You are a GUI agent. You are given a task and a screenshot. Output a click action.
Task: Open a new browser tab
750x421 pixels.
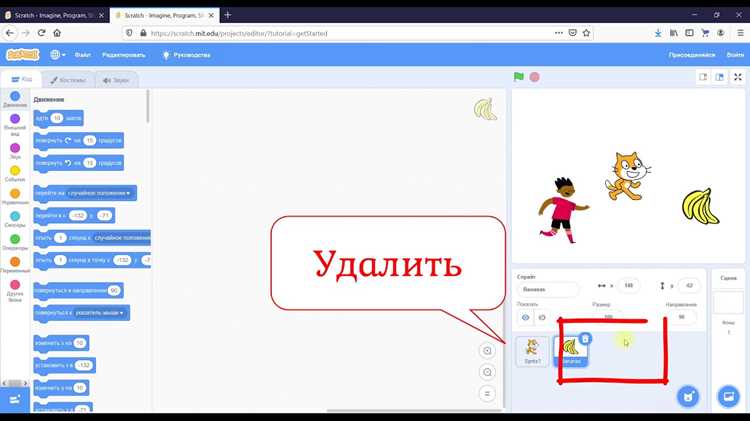pos(228,15)
